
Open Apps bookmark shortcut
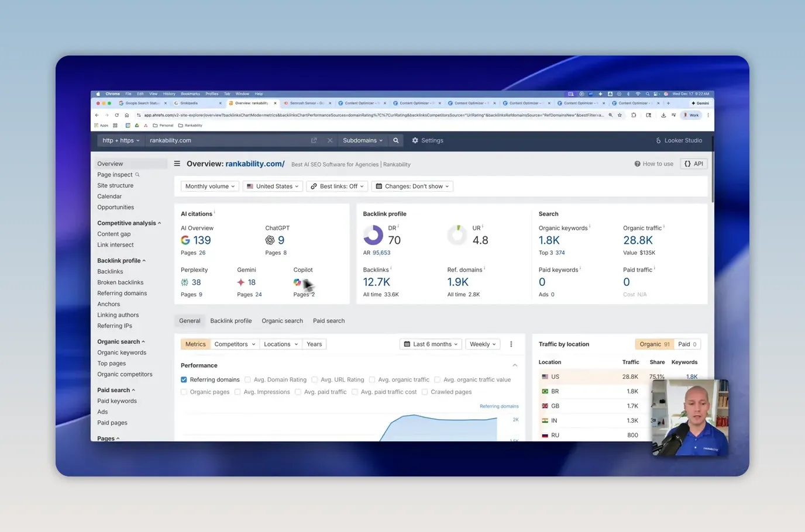102,125
